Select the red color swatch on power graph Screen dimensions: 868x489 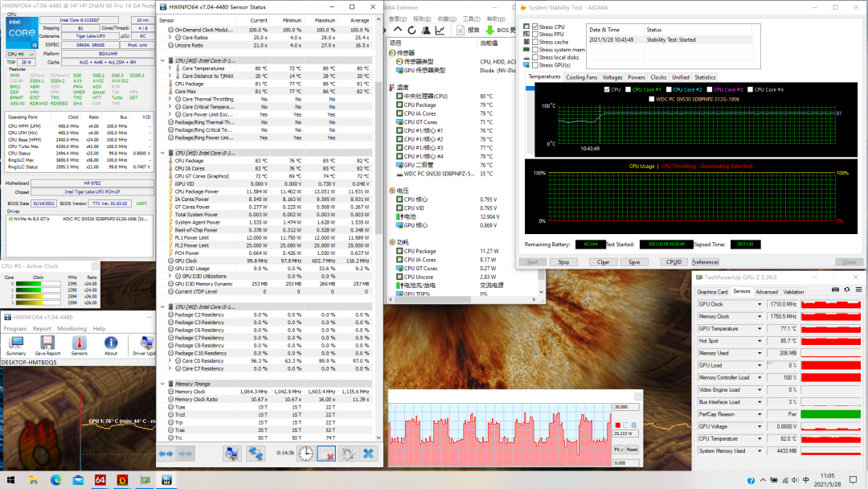(618, 425)
